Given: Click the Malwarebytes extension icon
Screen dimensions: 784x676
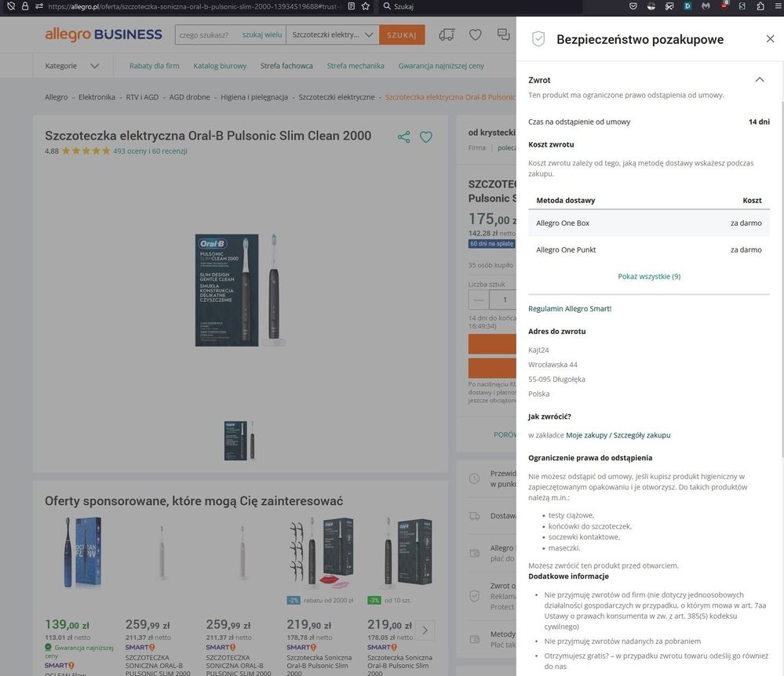Looking at the screenshot, I should point(706,6).
